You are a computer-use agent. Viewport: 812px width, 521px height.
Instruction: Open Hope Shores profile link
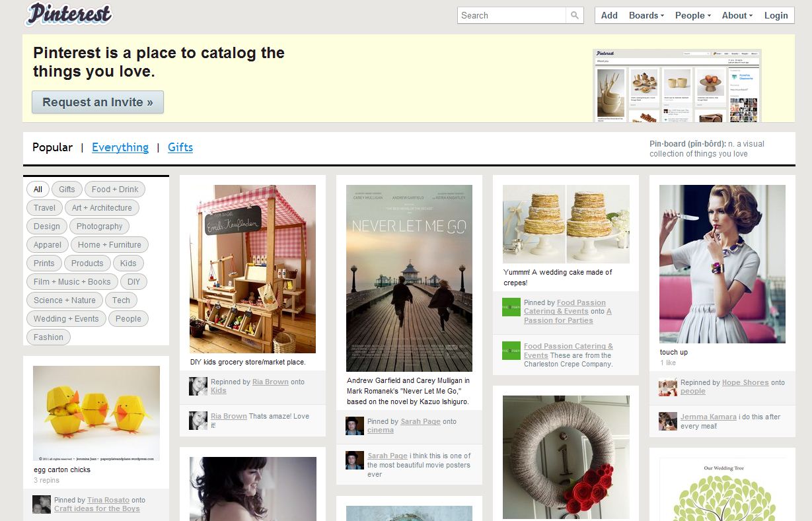point(745,383)
